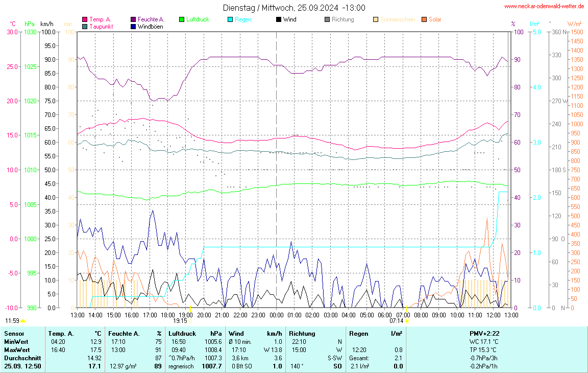Select the purple Feuchte A. legend square
This screenshot has height=373, width=588.
(x=133, y=20)
